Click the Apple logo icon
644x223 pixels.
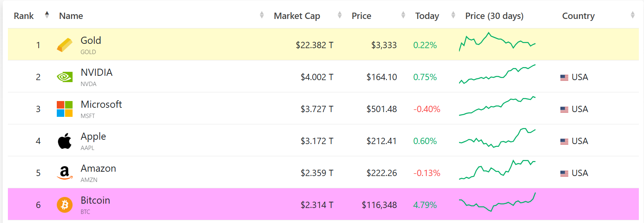pyautogui.click(x=65, y=141)
